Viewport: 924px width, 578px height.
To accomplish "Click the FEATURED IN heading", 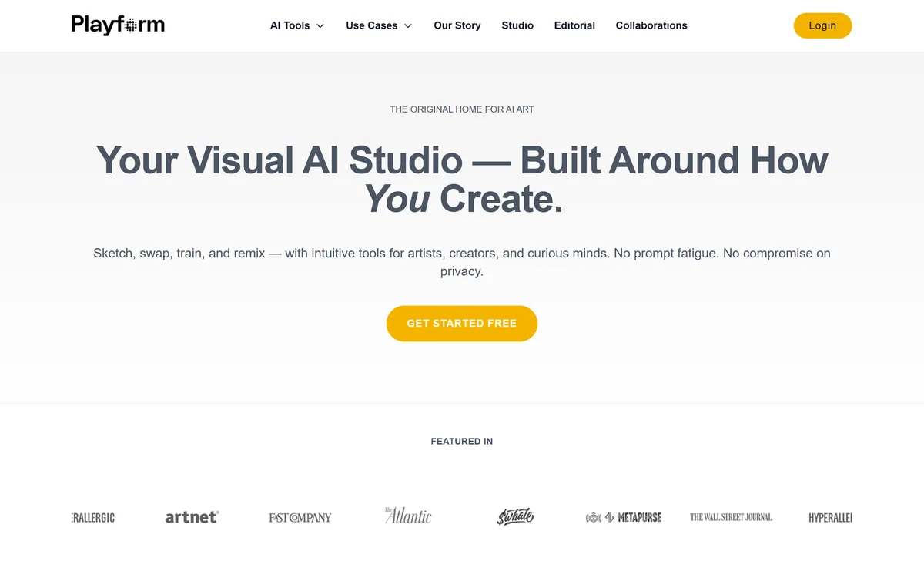I will point(462,442).
